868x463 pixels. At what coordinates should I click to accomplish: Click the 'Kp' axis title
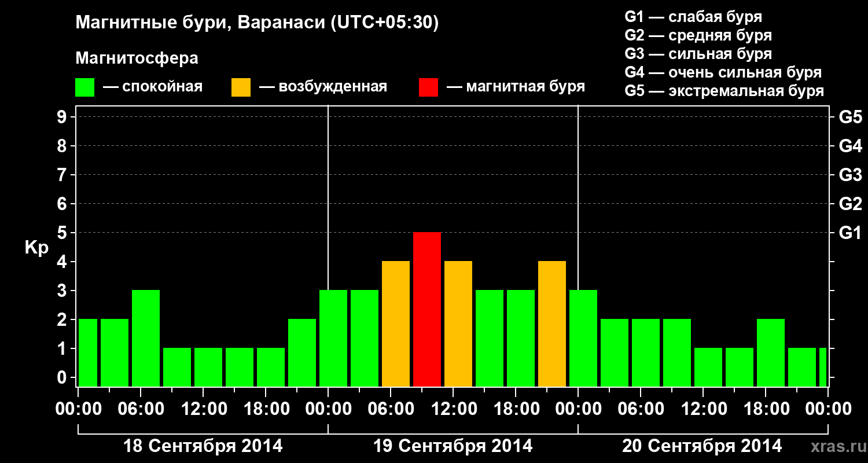click(36, 248)
